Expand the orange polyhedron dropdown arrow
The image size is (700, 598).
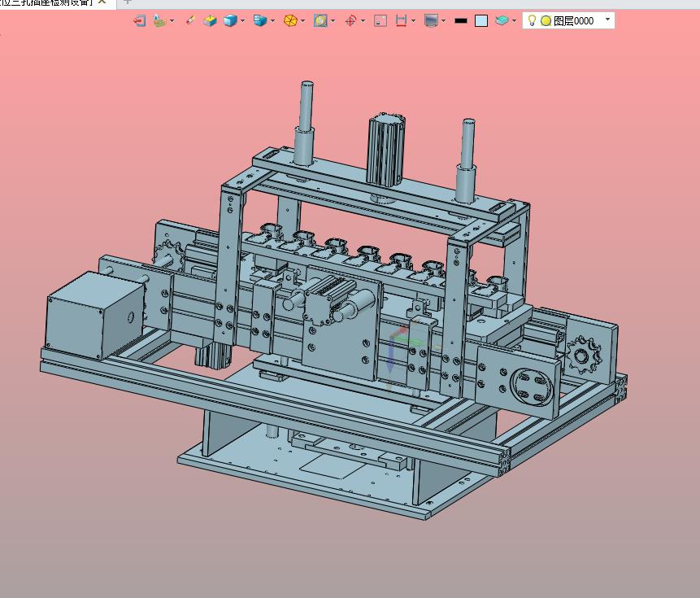pos(302,20)
